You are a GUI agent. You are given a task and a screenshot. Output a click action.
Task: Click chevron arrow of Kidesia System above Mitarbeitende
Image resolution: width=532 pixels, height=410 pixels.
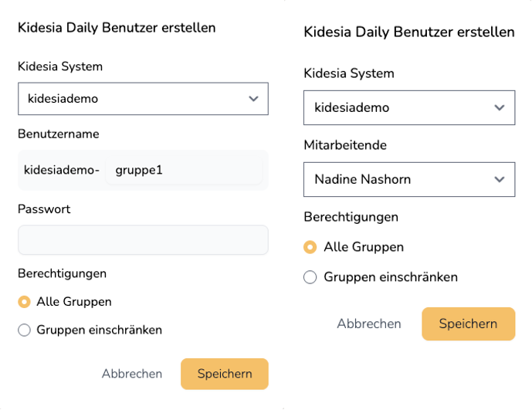[x=500, y=108]
